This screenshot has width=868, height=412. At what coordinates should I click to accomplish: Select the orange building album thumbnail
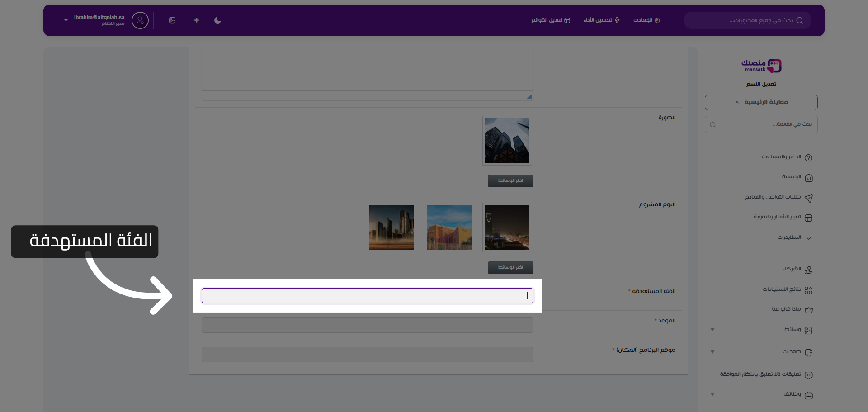tap(449, 227)
